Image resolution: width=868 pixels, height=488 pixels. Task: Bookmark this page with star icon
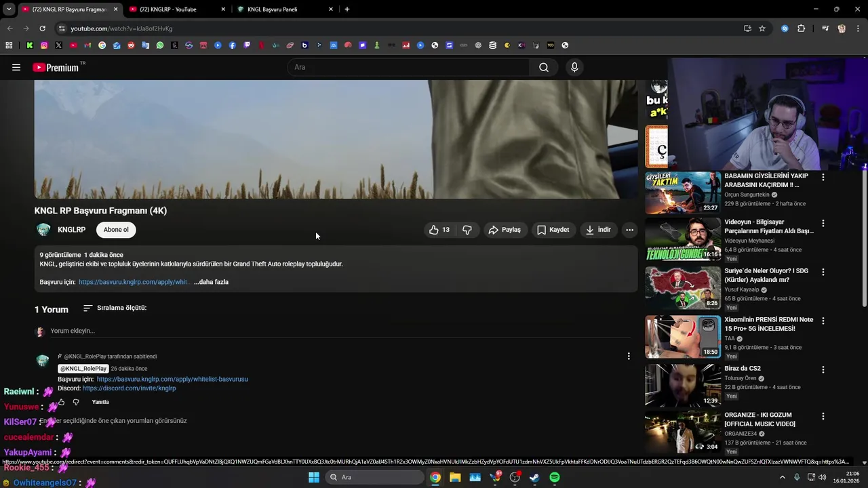[x=762, y=28]
